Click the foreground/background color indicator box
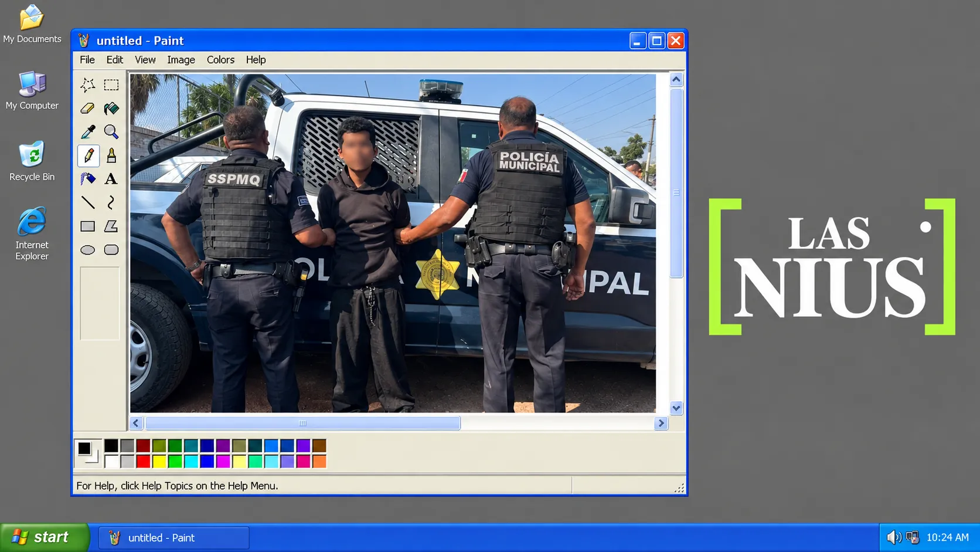This screenshot has height=552, width=980. pos(89,452)
